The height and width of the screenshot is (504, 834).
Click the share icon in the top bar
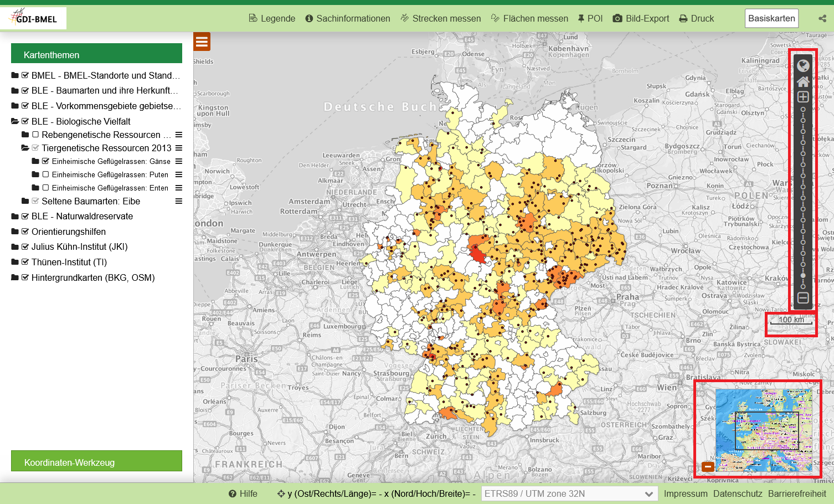822,18
